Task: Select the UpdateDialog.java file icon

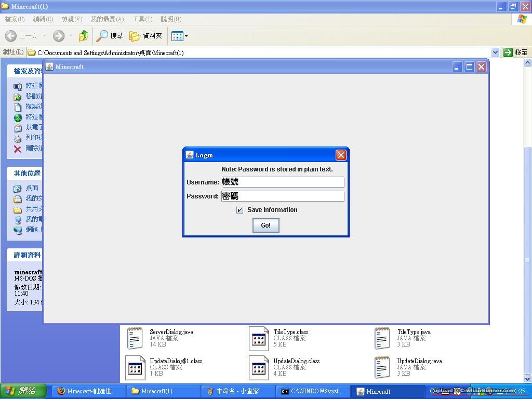Action: coord(382,367)
